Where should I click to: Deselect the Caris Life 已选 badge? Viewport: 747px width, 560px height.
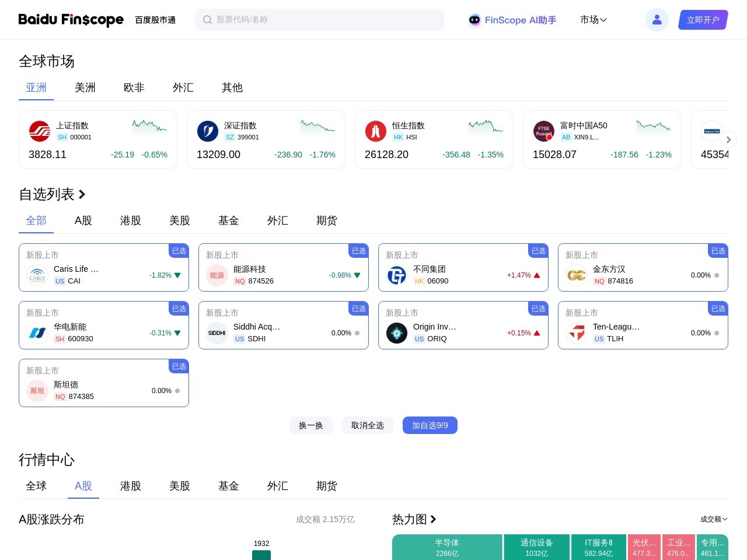pos(179,251)
